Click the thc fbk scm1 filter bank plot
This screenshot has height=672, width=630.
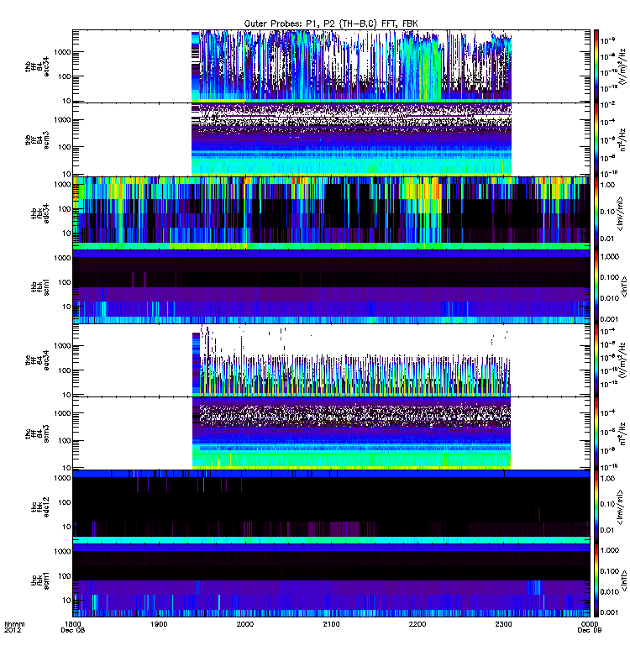(x=331, y=580)
